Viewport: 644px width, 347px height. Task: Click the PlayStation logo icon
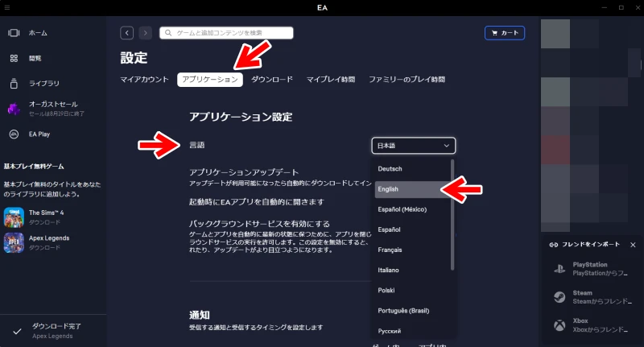click(x=559, y=269)
